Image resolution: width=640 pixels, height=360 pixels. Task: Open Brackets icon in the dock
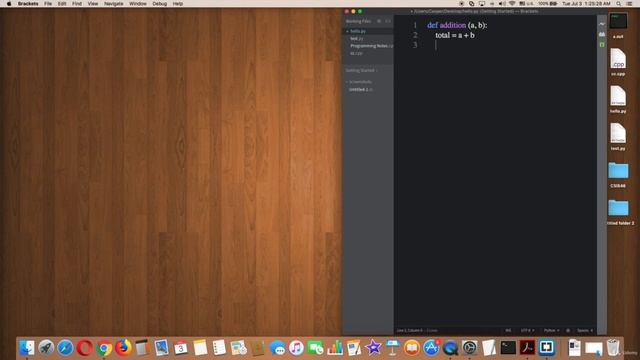click(x=547, y=348)
